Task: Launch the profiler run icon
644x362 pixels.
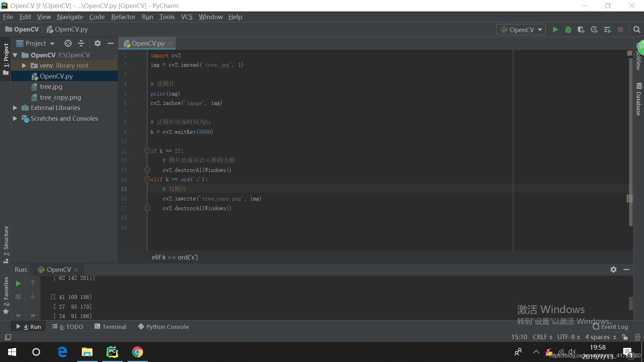Action: pyautogui.click(x=594, y=29)
